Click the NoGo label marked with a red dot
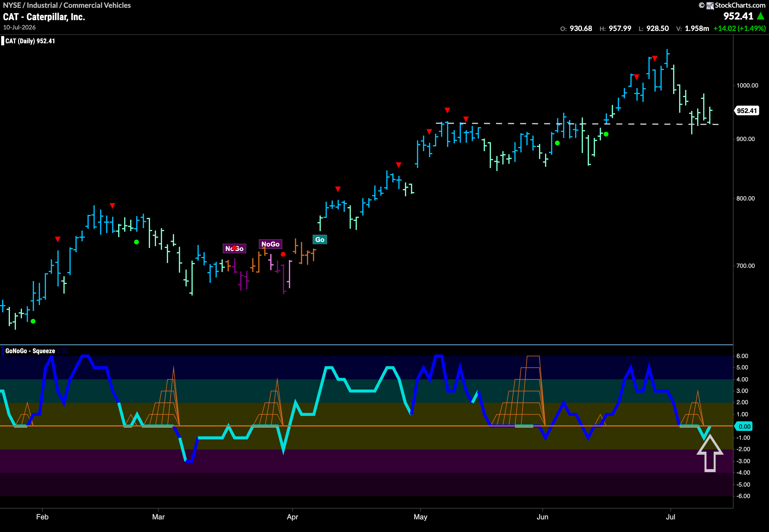The width and height of the screenshot is (769, 532). [x=234, y=248]
